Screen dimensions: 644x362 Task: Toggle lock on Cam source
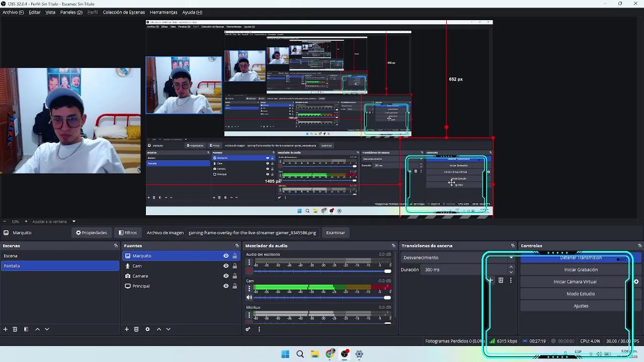click(x=234, y=266)
